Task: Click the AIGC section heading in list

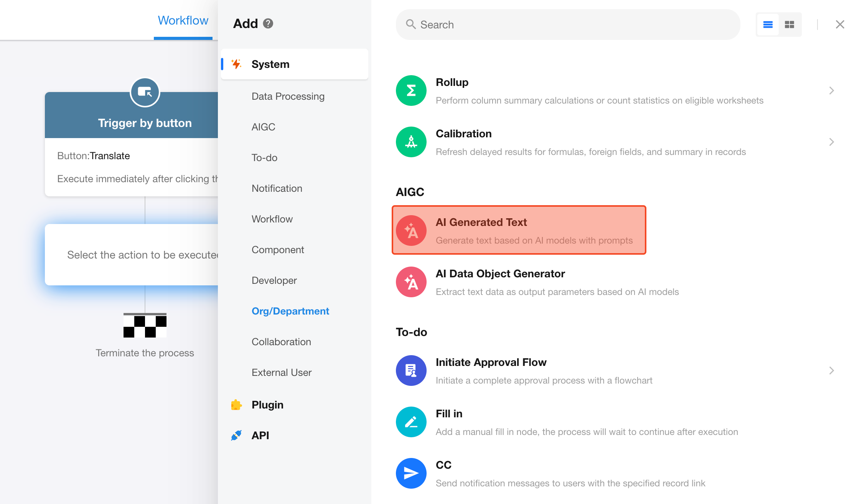Action: tap(410, 192)
